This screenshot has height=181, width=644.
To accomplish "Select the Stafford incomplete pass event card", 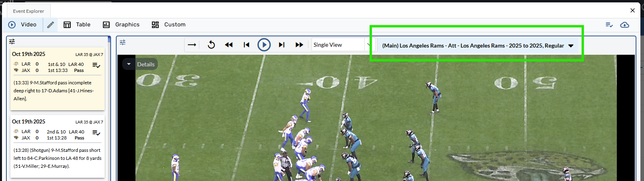I will tap(57, 90).
